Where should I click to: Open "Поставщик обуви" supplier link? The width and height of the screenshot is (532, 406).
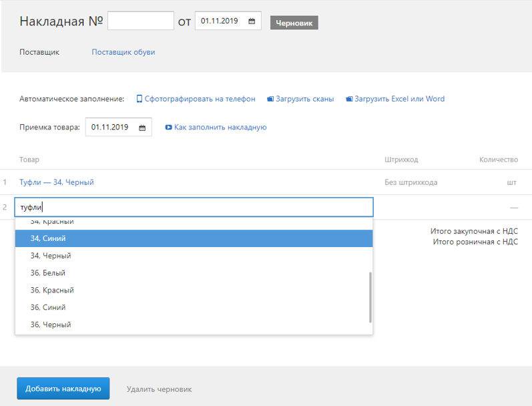pyautogui.click(x=123, y=52)
